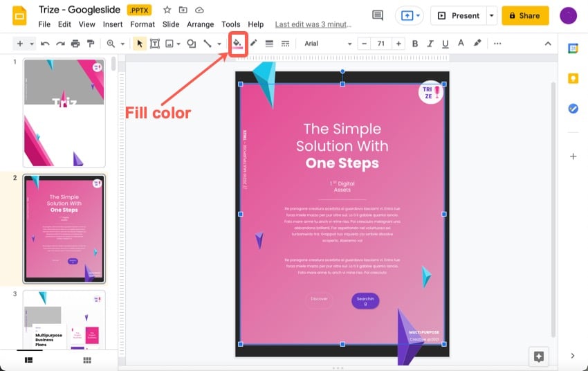Expand the Present options dropdown arrow
This screenshot has height=371, width=588.
(x=491, y=15)
